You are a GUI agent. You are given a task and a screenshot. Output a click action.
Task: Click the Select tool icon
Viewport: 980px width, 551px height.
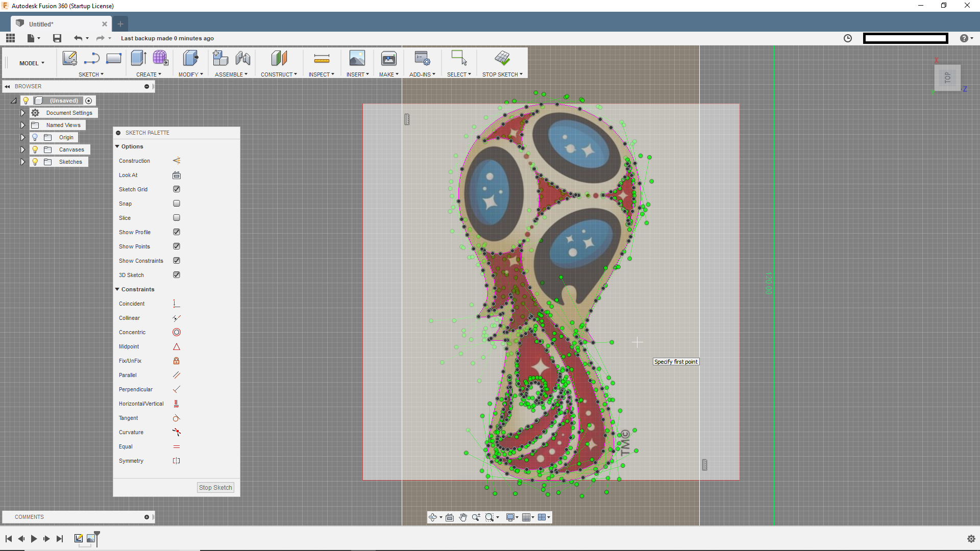click(x=459, y=58)
